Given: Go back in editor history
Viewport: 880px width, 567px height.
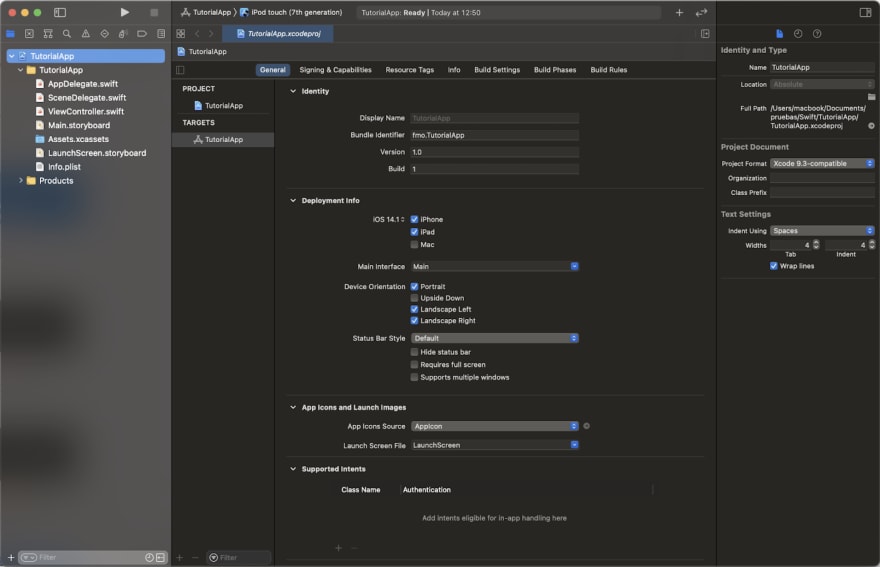Looking at the screenshot, I should tap(197, 34).
